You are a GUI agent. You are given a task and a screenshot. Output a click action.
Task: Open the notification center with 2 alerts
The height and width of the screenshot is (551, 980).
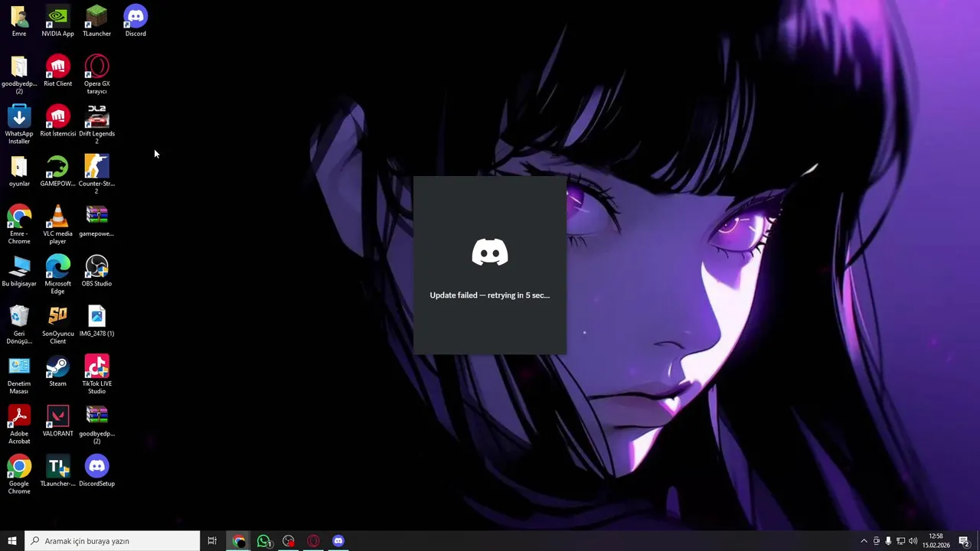coord(965,541)
